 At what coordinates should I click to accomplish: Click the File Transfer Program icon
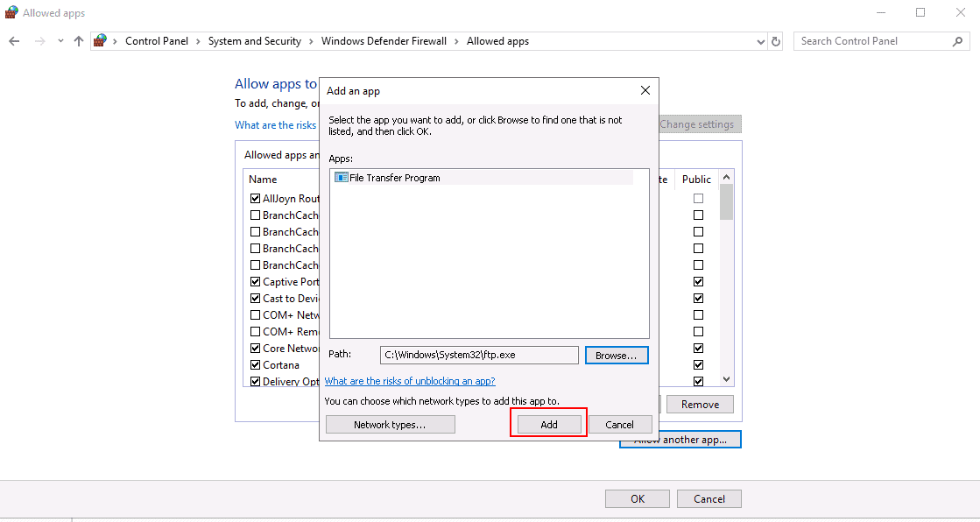(342, 178)
